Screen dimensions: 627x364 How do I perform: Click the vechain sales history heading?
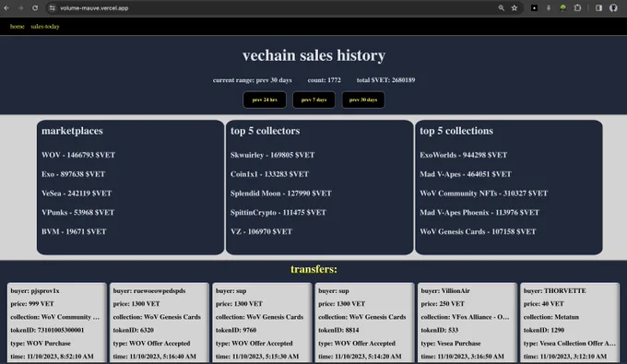[313, 55]
